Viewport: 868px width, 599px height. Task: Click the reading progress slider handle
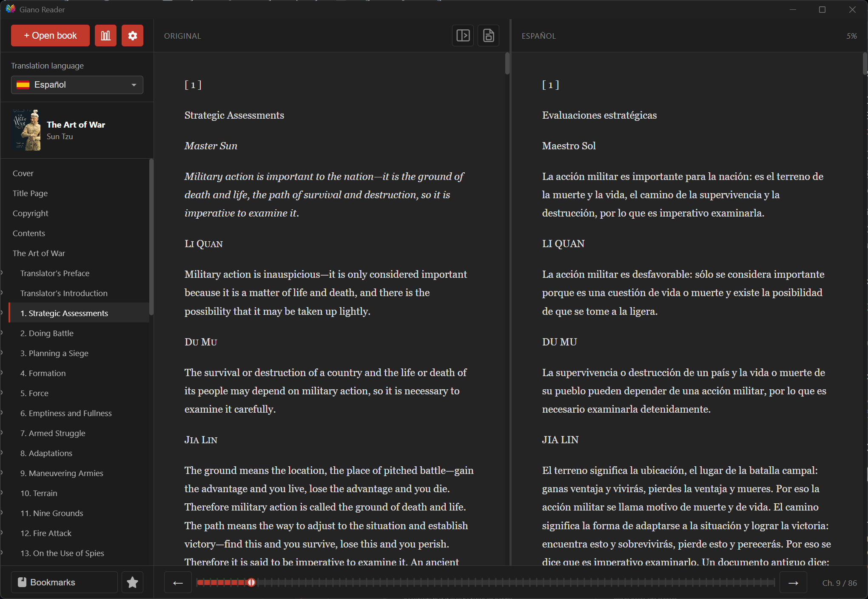coord(251,582)
